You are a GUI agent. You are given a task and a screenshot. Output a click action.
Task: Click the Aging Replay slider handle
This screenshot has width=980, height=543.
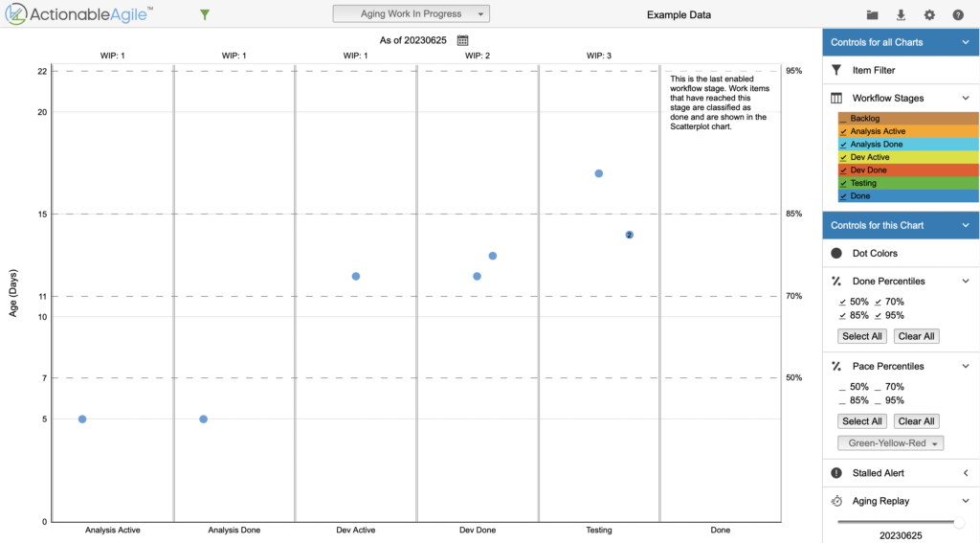[959, 522]
